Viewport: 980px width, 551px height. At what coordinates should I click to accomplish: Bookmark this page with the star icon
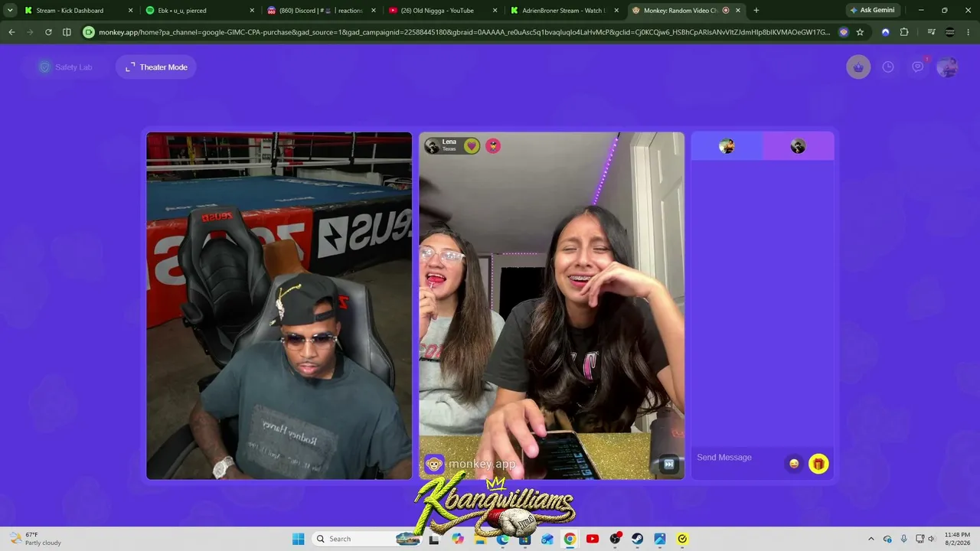click(x=860, y=32)
